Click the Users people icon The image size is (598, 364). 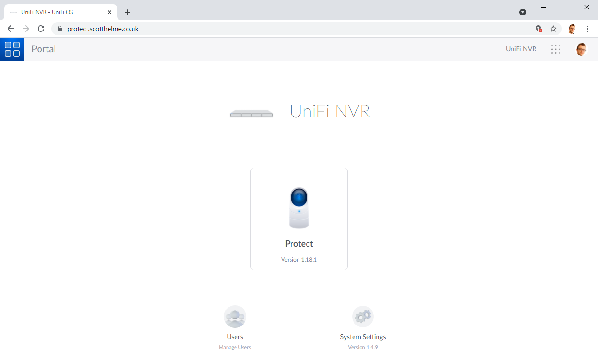(235, 317)
